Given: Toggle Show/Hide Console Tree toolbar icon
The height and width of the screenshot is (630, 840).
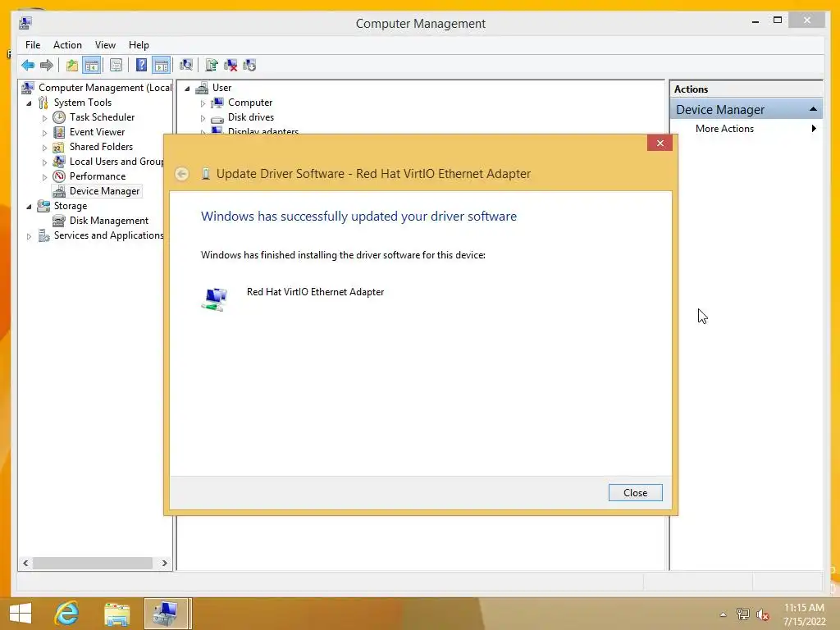Looking at the screenshot, I should (92, 66).
